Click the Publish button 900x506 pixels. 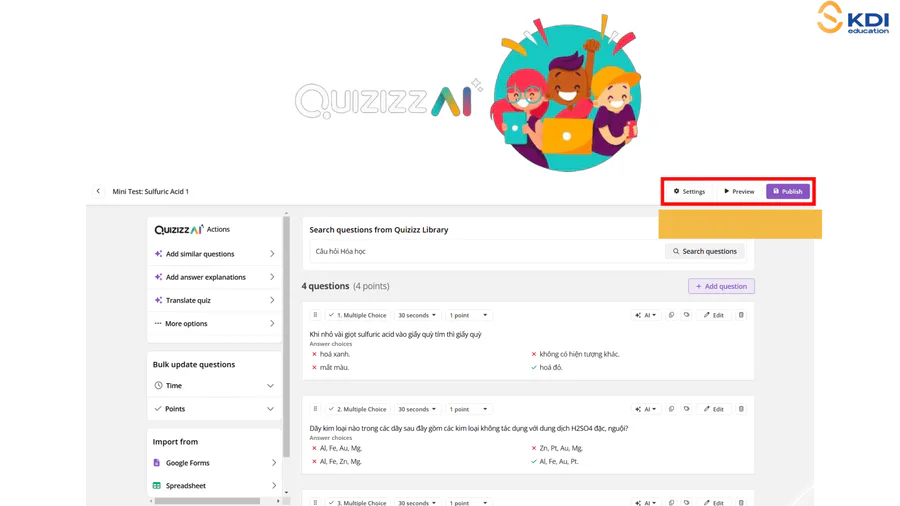pyautogui.click(x=788, y=191)
